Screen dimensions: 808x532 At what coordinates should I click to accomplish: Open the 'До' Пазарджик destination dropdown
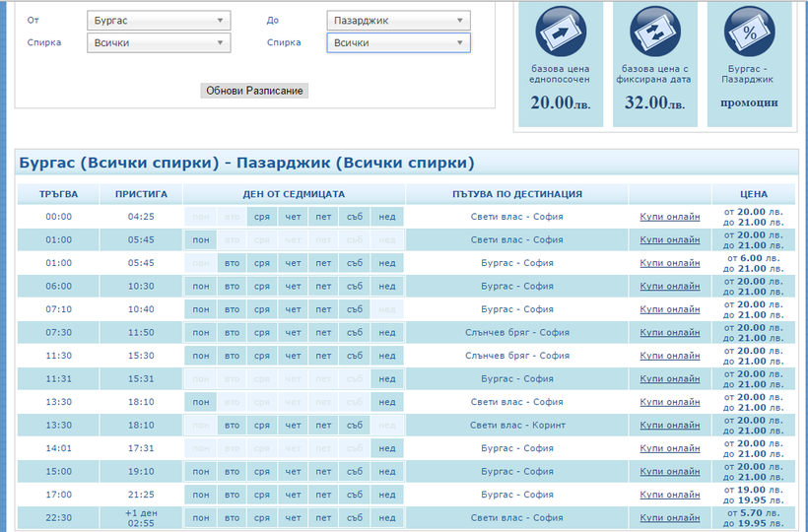coord(397,21)
